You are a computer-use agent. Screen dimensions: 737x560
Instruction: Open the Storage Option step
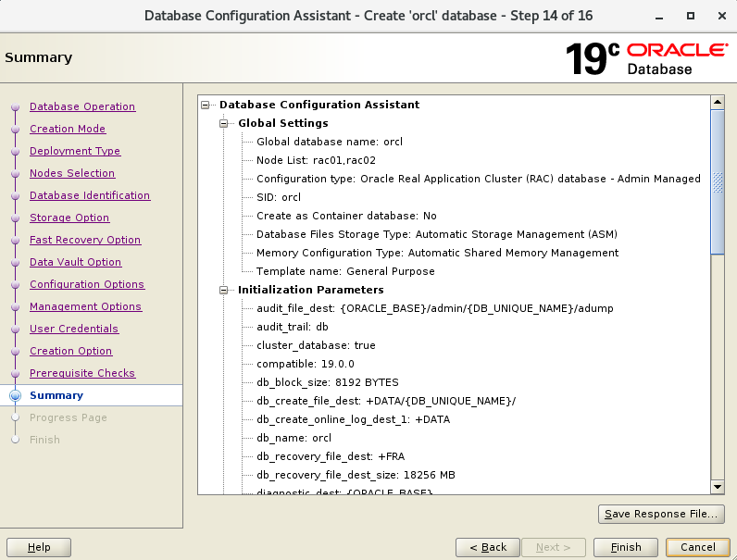pos(69,218)
